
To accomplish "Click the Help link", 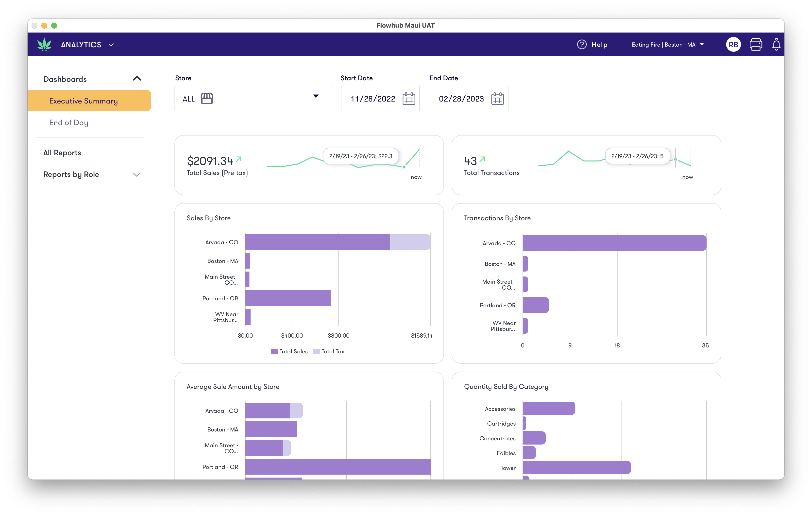I will 599,45.
